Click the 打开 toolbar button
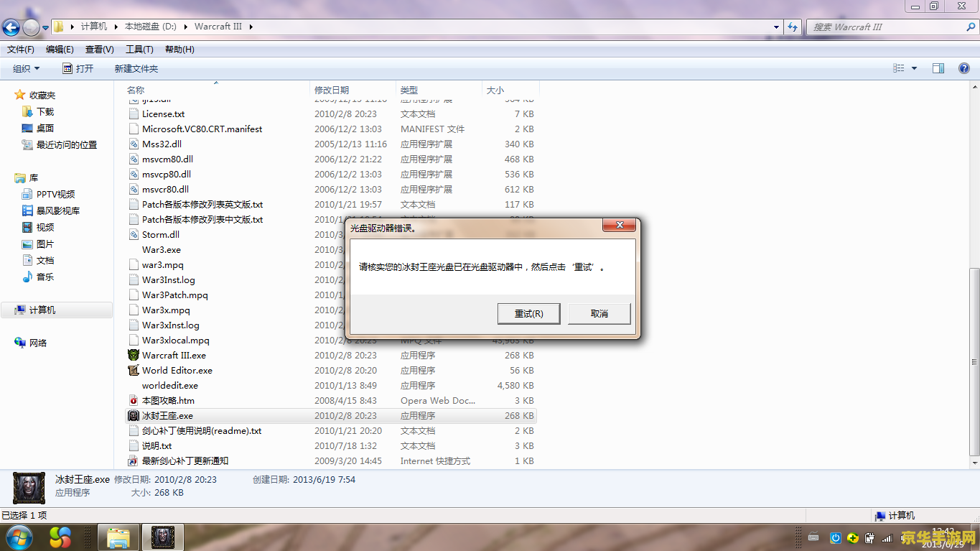 (78, 68)
